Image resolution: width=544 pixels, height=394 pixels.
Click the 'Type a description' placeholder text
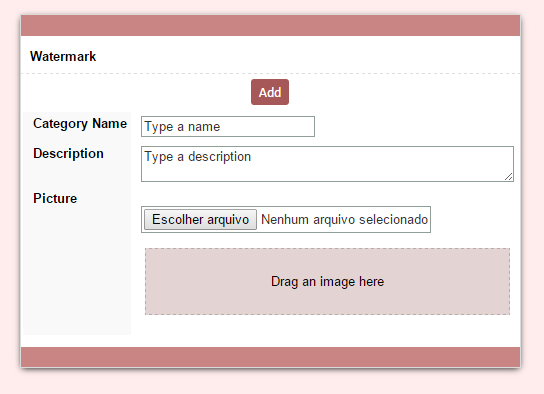point(197,157)
